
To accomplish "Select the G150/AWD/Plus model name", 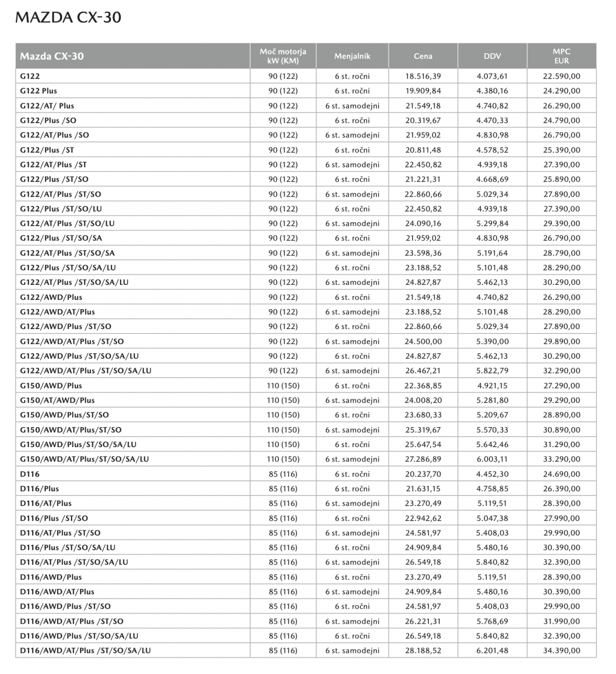I will 51,386.
